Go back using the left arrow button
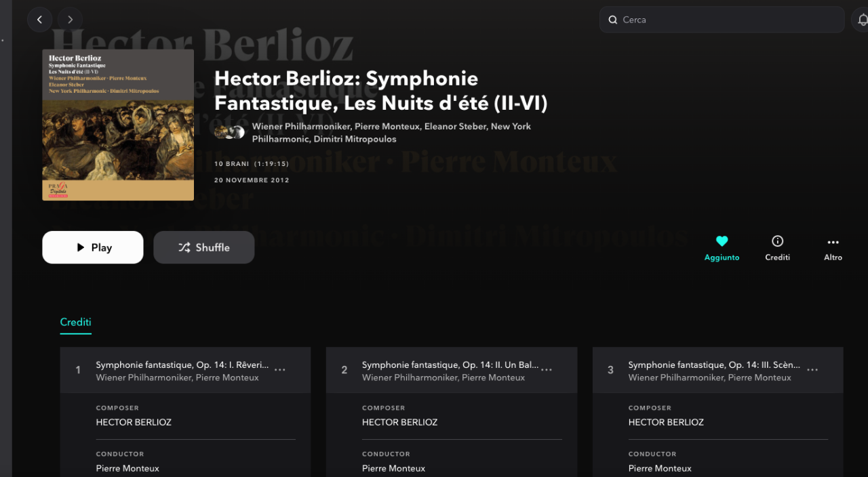The height and width of the screenshot is (477, 868). [x=39, y=20]
